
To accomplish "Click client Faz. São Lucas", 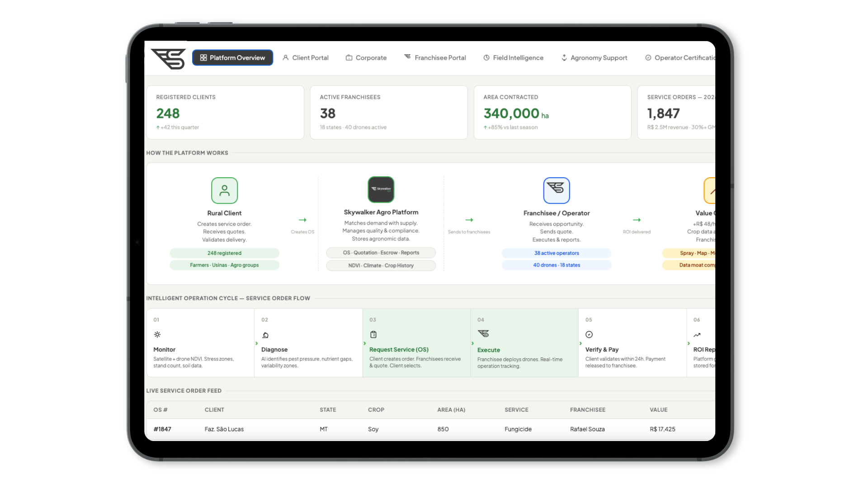I will [x=224, y=429].
